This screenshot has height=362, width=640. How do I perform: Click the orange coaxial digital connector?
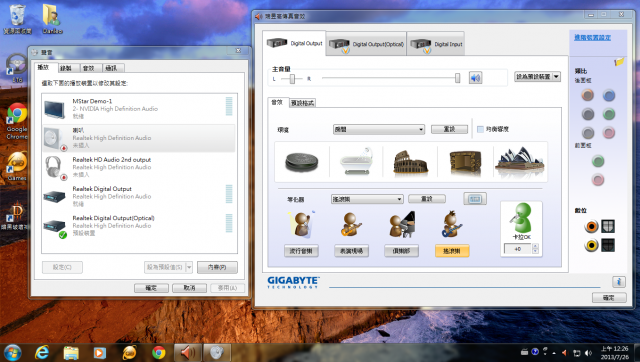coord(591,226)
